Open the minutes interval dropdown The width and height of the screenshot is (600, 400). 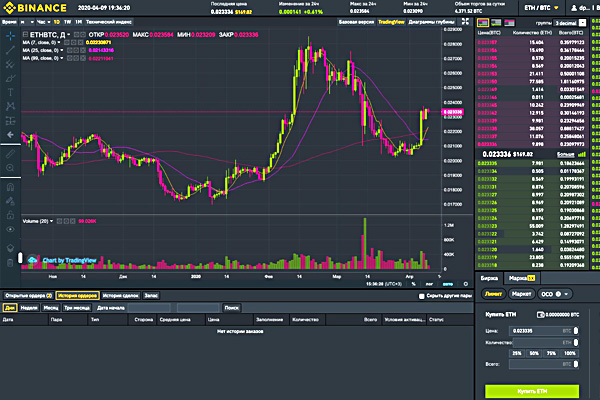pos(28,22)
